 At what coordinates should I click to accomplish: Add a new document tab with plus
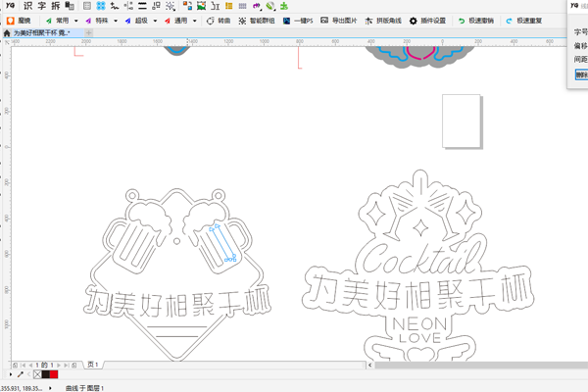coord(89,33)
